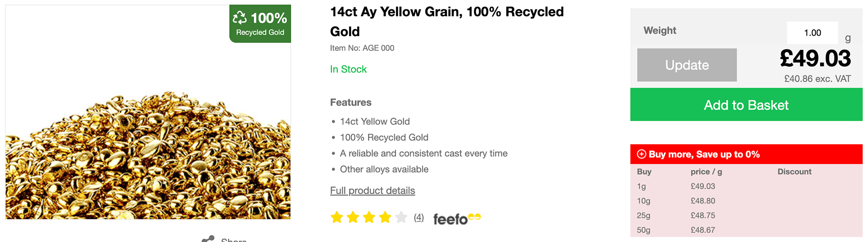Screen dimensions: 868x242
Task: Click the Weight input field
Action: pyautogui.click(x=812, y=33)
